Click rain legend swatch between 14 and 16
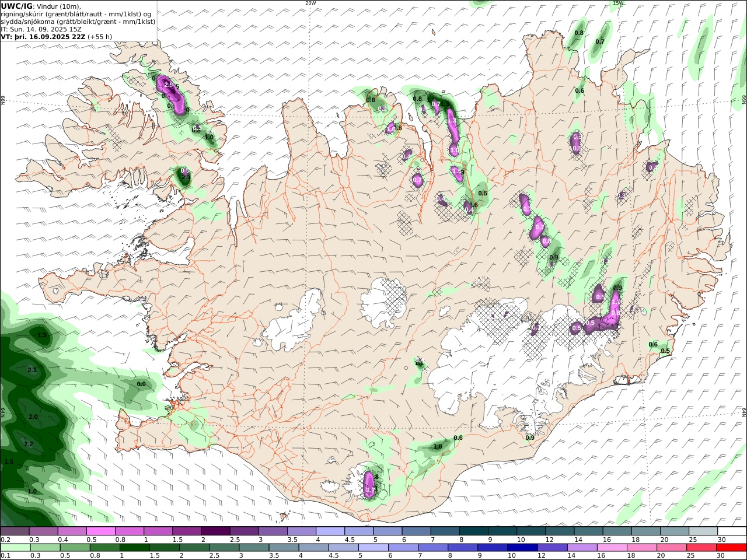This screenshot has height=560, width=747. point(582,547)
